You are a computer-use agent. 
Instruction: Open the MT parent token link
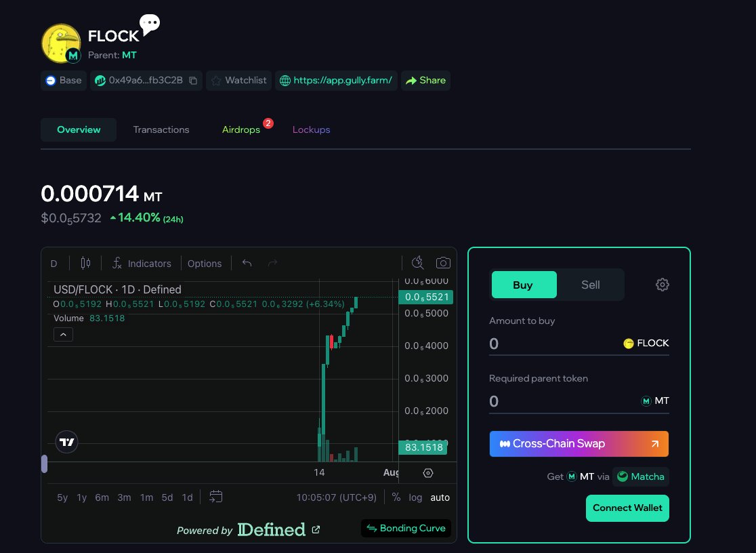point(129,55)
